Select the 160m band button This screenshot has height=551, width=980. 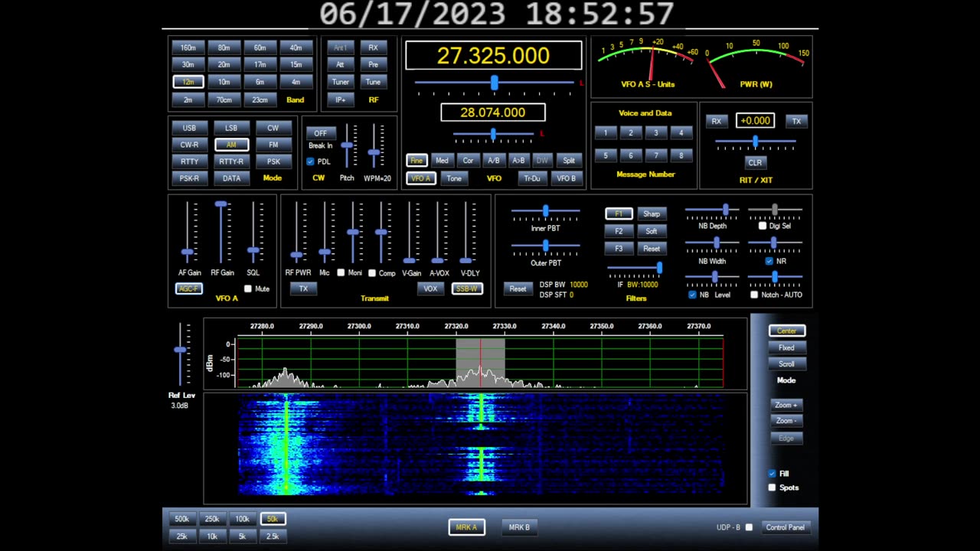(x=188, y=47)
